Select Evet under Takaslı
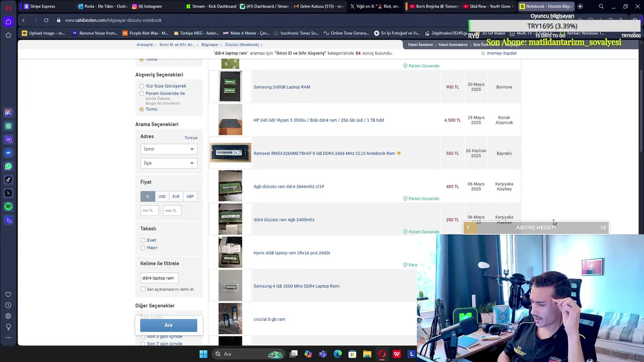Screen dimensions: 644x362 [143, 240]
